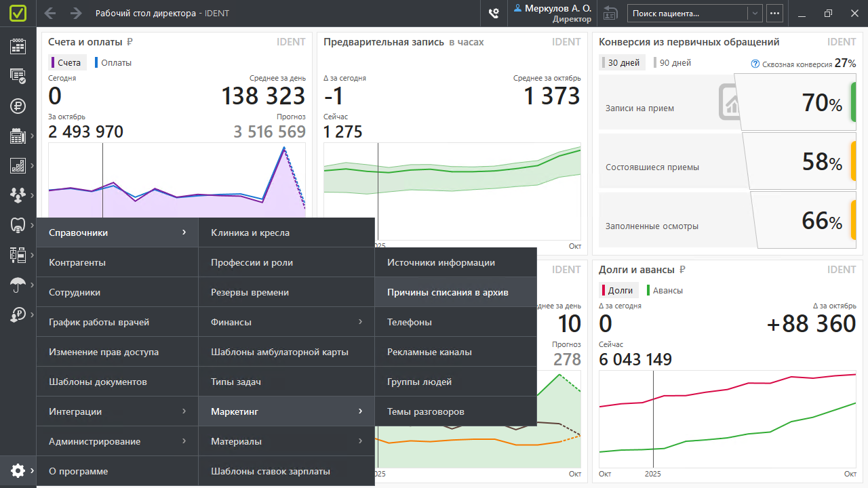868x488 pixels.
Task: Open the bar chart reports sidebar icon
Action: tap(18, 165)
